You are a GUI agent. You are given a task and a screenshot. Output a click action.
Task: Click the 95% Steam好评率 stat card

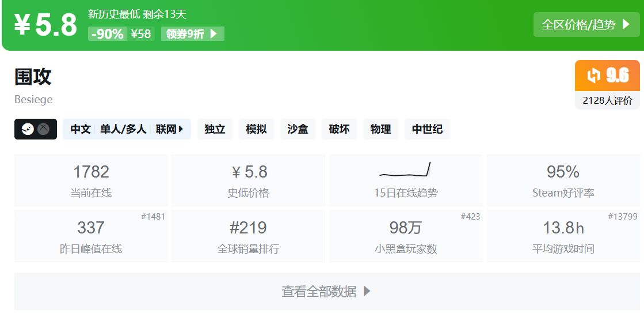click(x=563, y=180)
